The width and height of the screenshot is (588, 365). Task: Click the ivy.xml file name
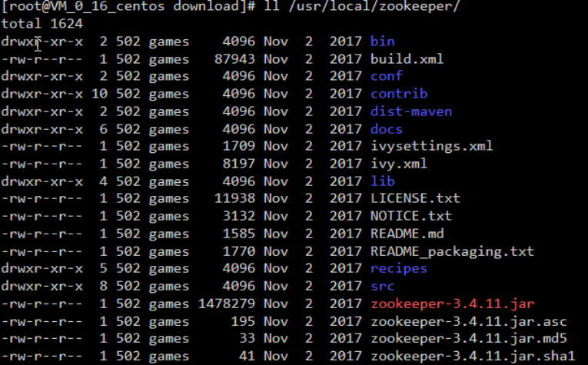tap(399, 164)
